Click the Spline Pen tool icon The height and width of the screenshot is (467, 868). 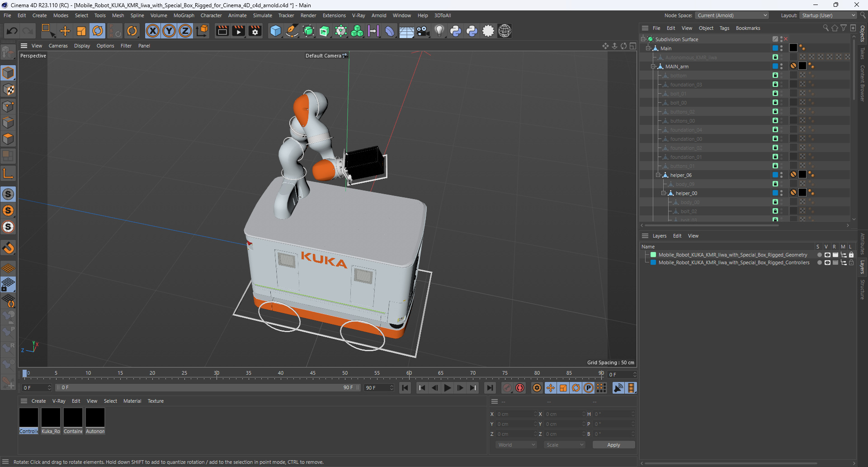tap(292, 31)
